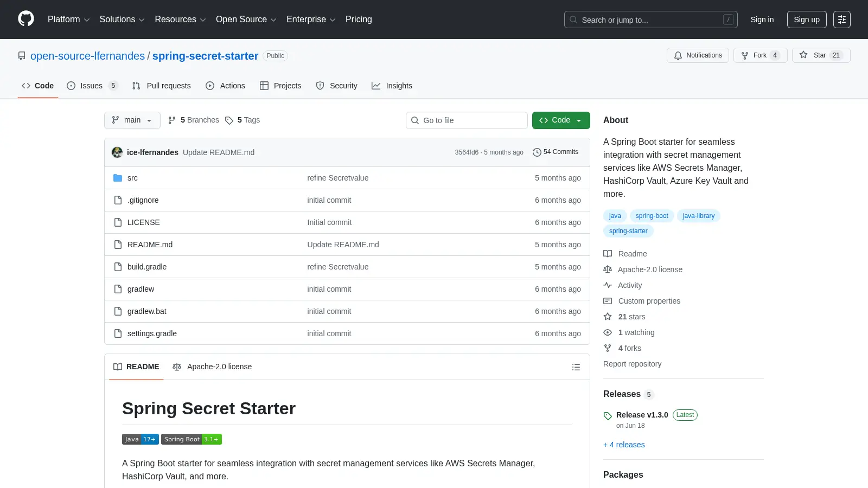
Task: Switch to the Pull requests tab
Action: (162, 86)
